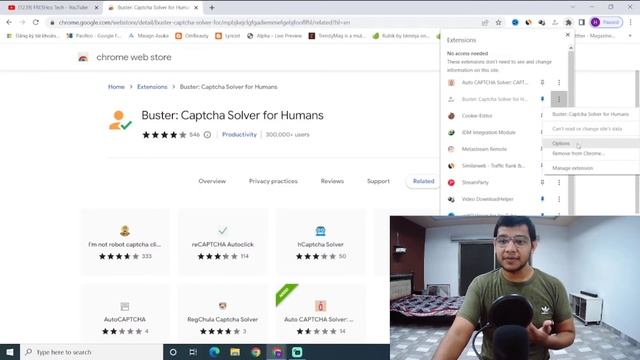Select the Related tab
Image resolution: width=640 pixels, height=360 pixels.
pyautogui.click(x=423, y=181)
